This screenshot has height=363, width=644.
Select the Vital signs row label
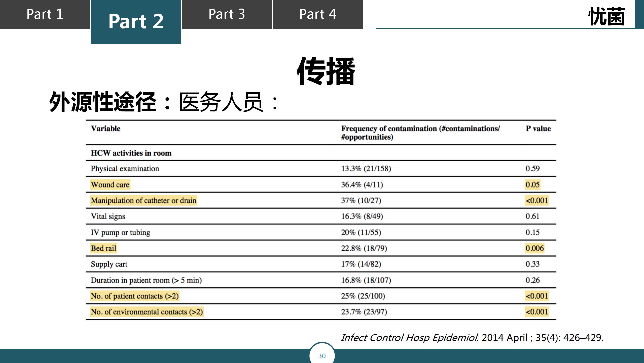(x=108, y=216)
